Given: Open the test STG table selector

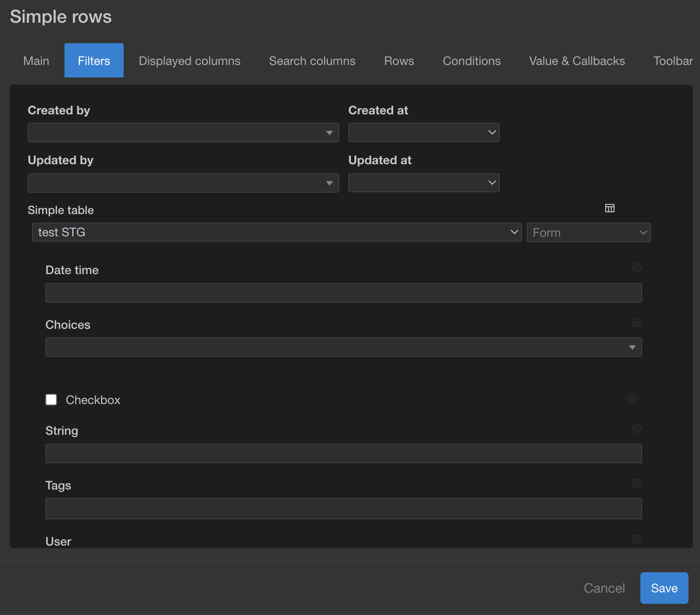Looking at the screenshot, I should click(277, 232).
